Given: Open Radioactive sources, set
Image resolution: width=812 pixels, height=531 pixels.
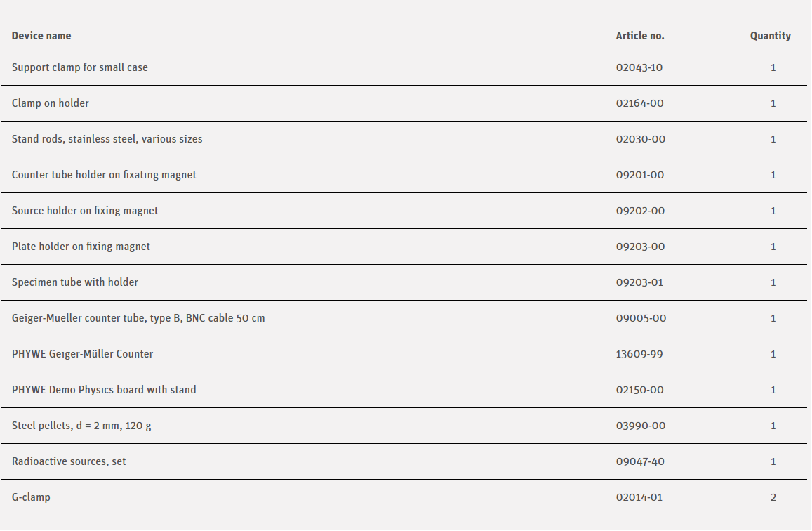Looking at the screenshot, I should coord(69,461).
